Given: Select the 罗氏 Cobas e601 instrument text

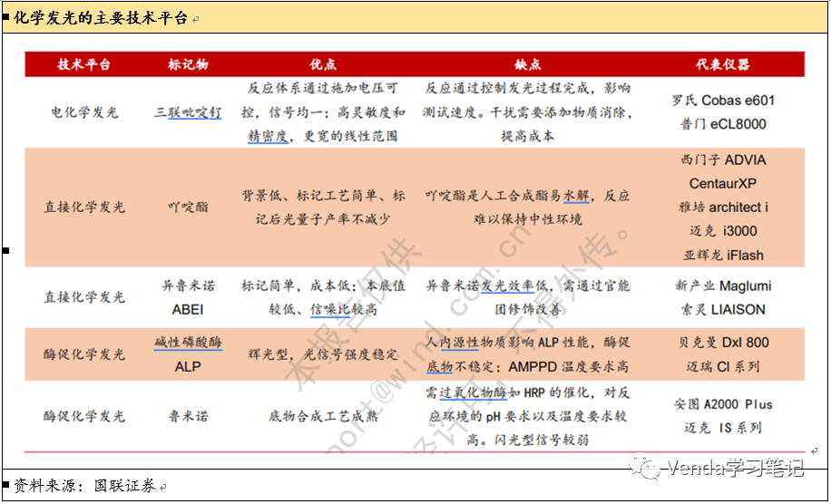Looking at the screenshot, I should (722, 101).
